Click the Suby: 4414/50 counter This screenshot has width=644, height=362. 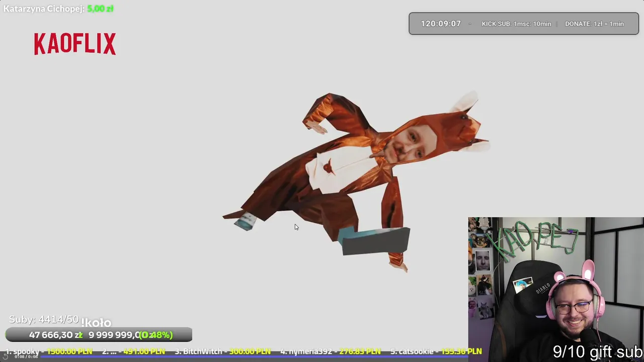pos(44,320)
